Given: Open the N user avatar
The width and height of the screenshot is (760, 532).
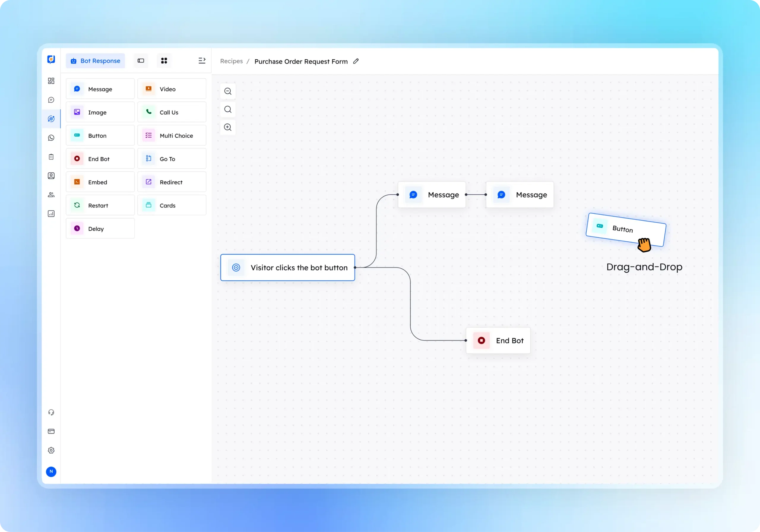Looking at the screenshot, I should tap(51, 471).
